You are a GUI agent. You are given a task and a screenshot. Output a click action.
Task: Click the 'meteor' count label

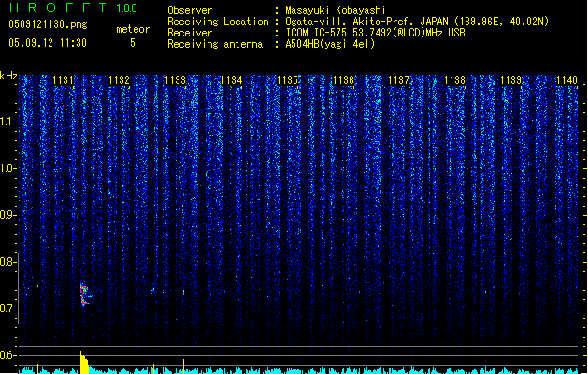[x=133, y=29]
